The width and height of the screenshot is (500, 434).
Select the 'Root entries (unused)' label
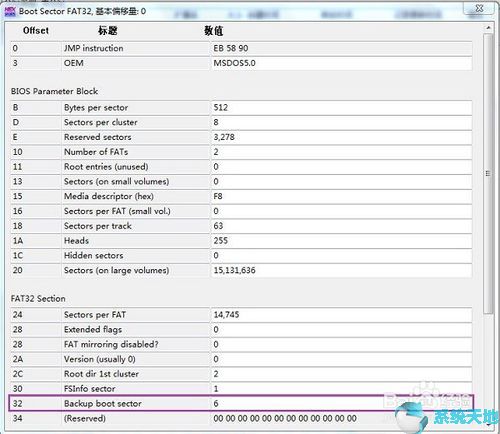click(x=106, y=167)
